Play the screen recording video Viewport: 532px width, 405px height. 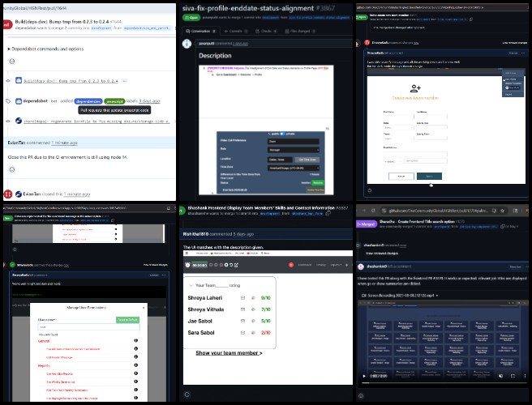tap(364, 376)
